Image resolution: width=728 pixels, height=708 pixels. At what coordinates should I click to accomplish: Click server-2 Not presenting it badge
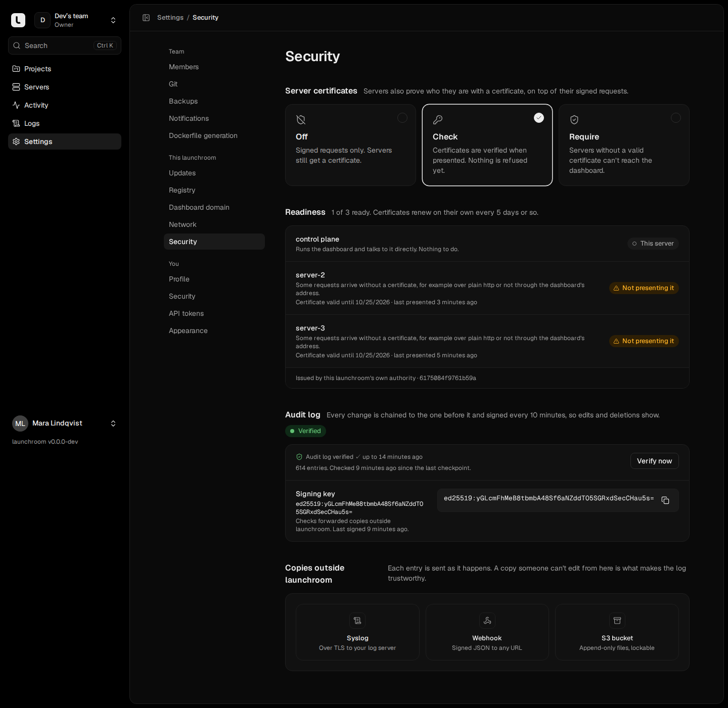tap(644, 288)
